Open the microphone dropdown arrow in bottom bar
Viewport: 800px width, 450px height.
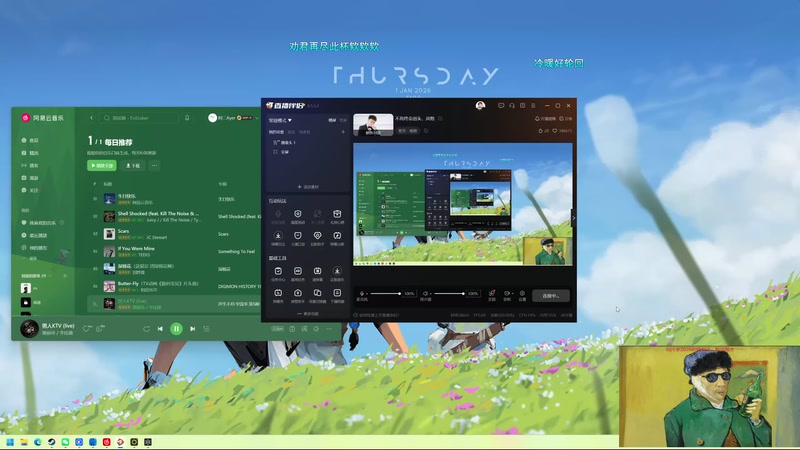366,294
